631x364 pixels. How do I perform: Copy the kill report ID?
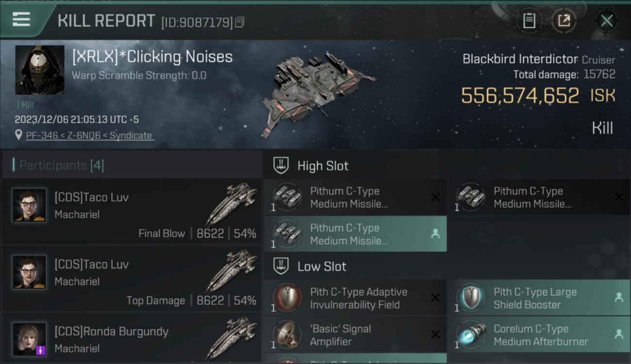click(240, 22)
